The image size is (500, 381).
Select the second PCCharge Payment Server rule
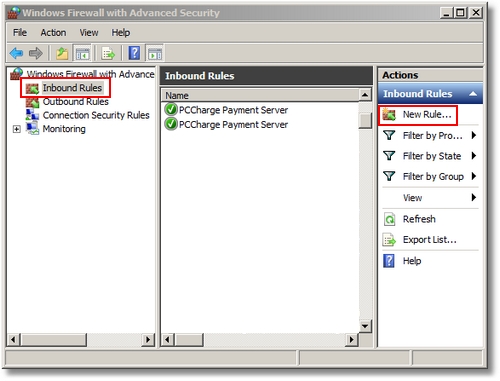[x=233, y=124]
